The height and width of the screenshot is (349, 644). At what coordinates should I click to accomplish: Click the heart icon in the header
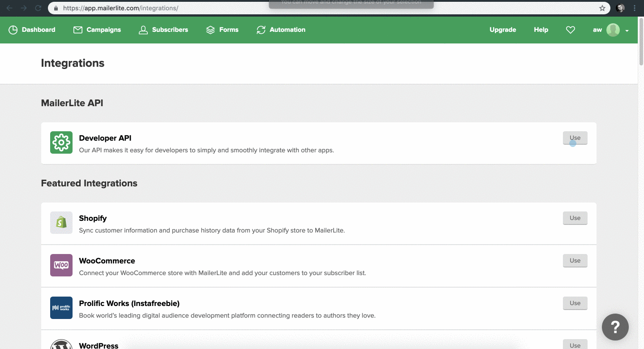tap(570, 30)
